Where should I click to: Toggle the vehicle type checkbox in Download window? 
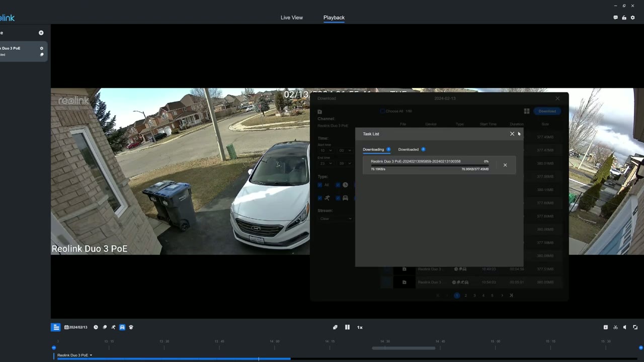point(338,198)
